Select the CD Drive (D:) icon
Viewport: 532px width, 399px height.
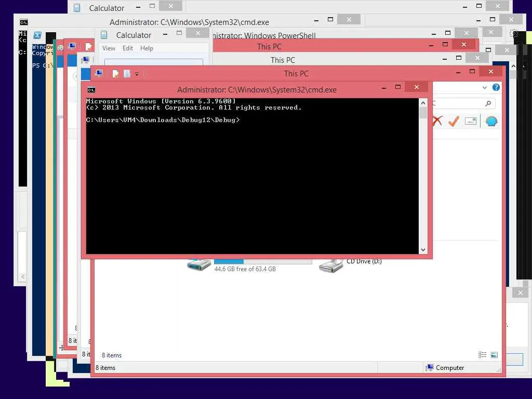click(x=331, y=265)
